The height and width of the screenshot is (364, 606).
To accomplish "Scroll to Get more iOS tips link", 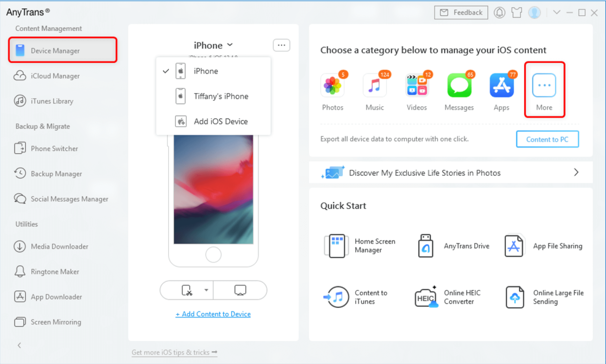I will [174, 352].
